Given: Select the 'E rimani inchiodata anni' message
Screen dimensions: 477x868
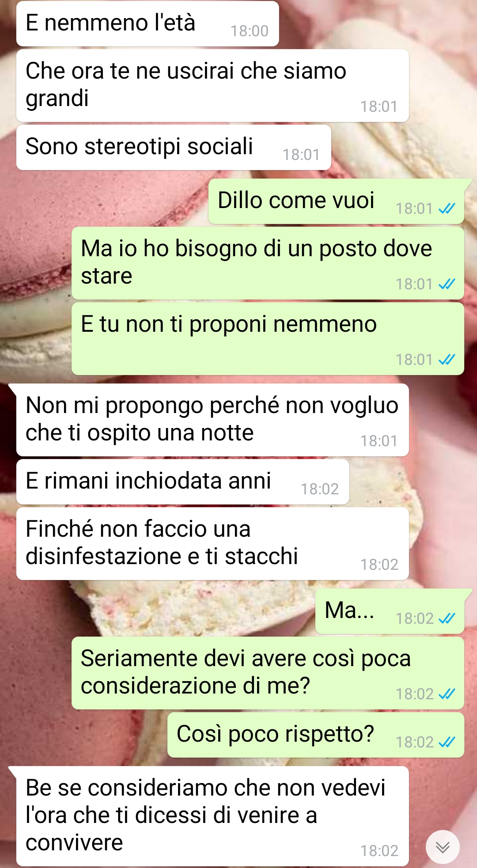Looking at the screenshot, I should tap(183, 481).
